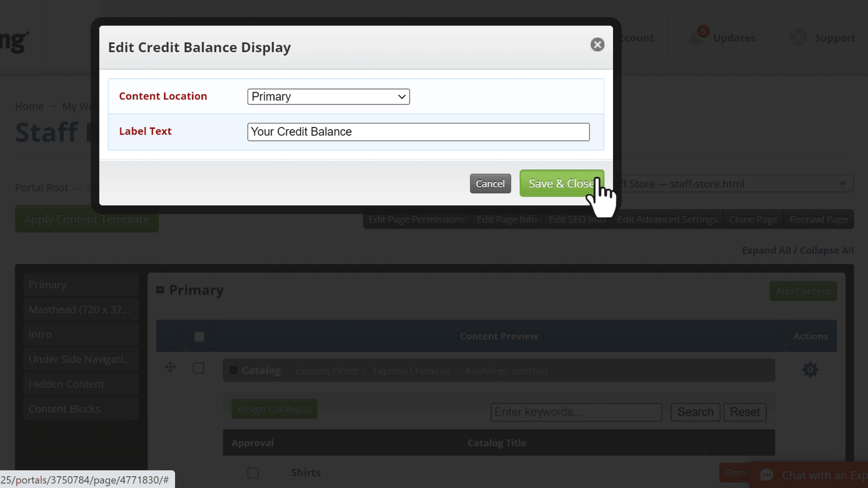Click the Label Text input field

(x=418, y=132)
